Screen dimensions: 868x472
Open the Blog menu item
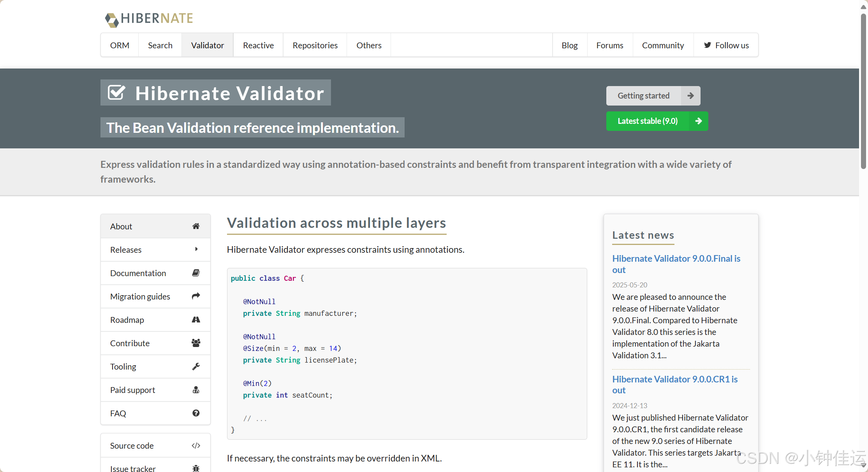569,45
